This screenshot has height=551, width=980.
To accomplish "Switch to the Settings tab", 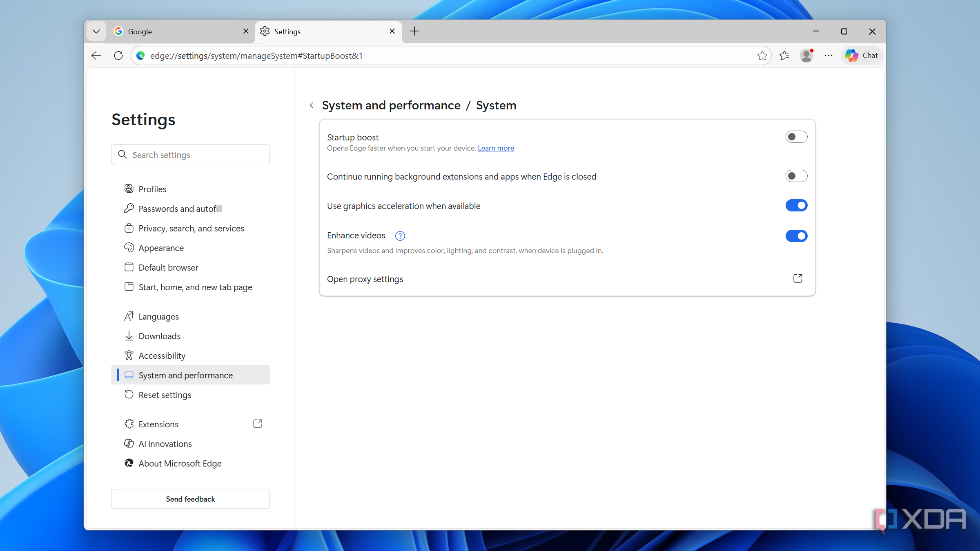I will [328, 31].
